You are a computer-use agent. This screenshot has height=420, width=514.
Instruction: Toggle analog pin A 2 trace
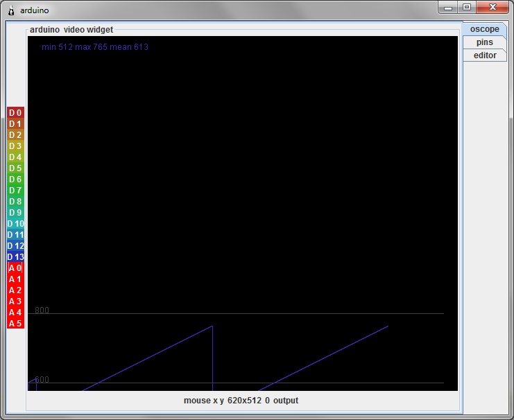pyautogui.click(x=15, y=290)
